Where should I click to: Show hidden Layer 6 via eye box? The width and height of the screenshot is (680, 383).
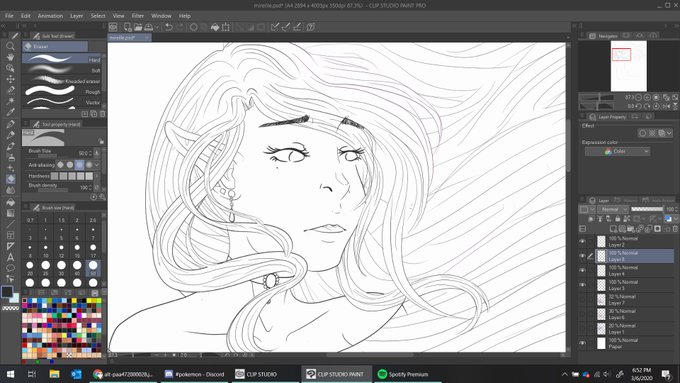(582, 314)
